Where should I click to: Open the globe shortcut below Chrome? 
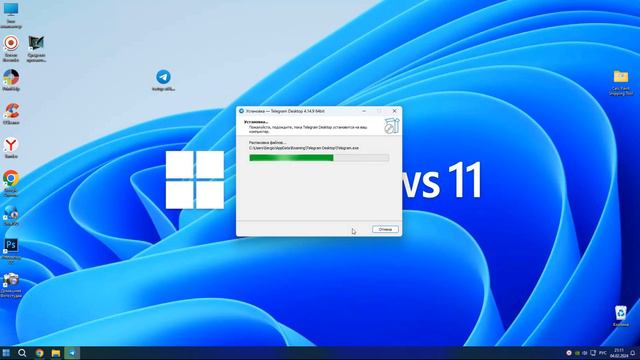pos(11,216)
